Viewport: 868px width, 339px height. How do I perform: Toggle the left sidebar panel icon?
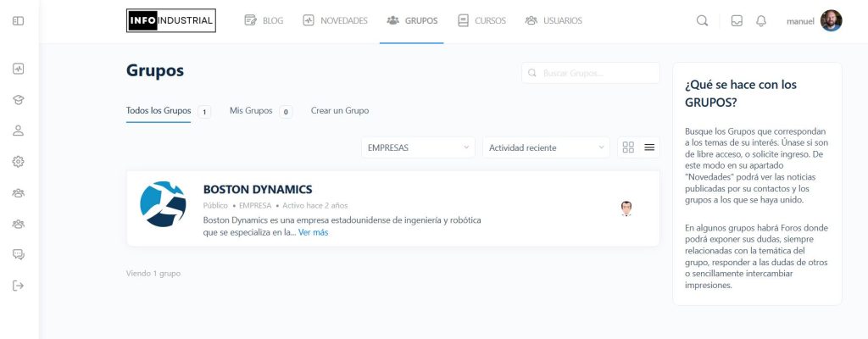(19, 21)
